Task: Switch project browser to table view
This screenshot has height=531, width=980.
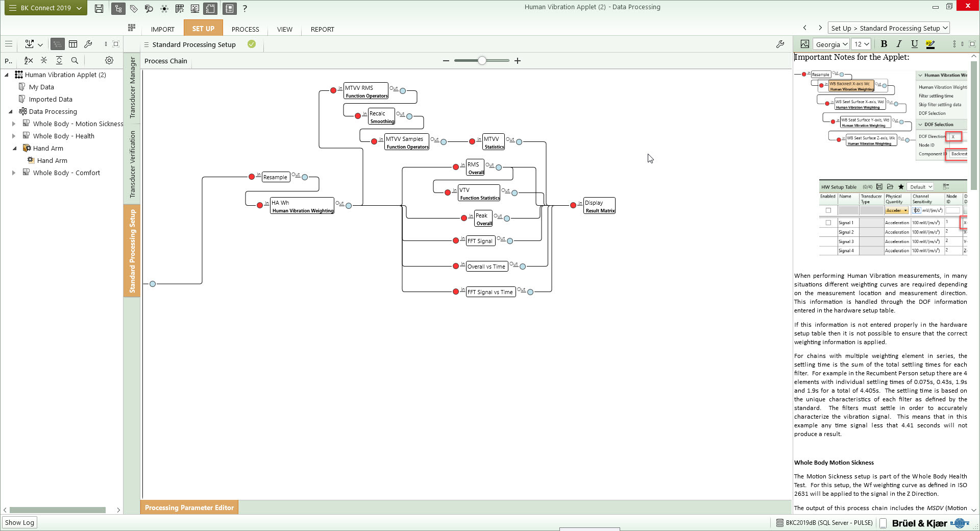Action: tap(73, 44)
